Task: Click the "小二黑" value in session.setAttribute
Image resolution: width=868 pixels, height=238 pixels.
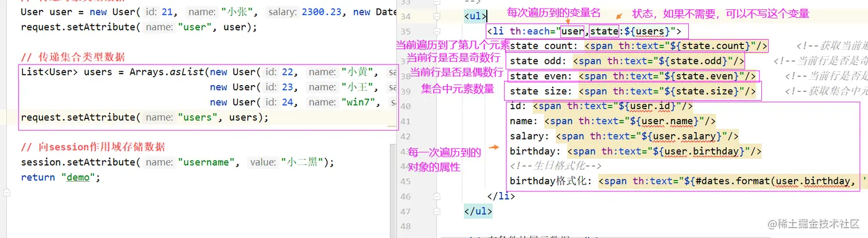Action: pos(307,162)
